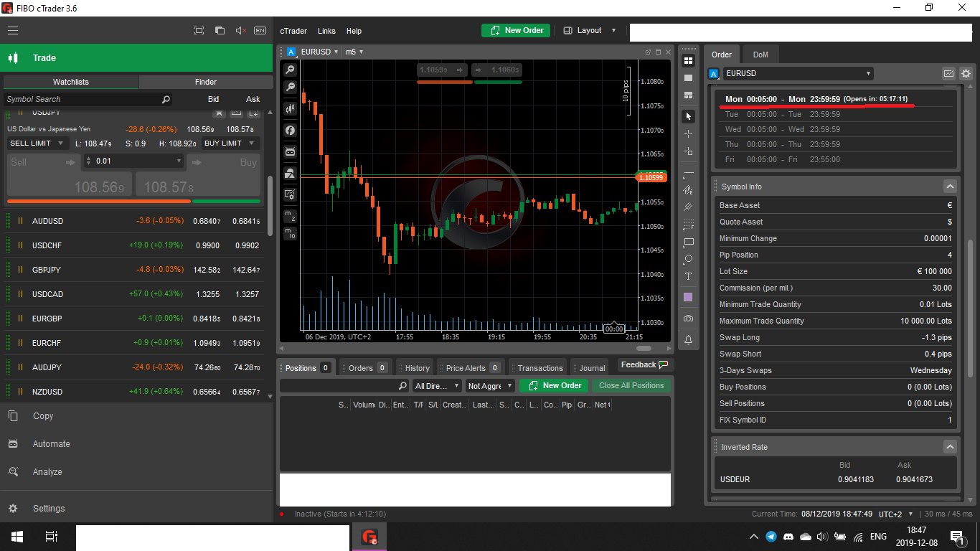The image size is (980, 551).
Task: Select the text drawing tool
Action: 689,276
